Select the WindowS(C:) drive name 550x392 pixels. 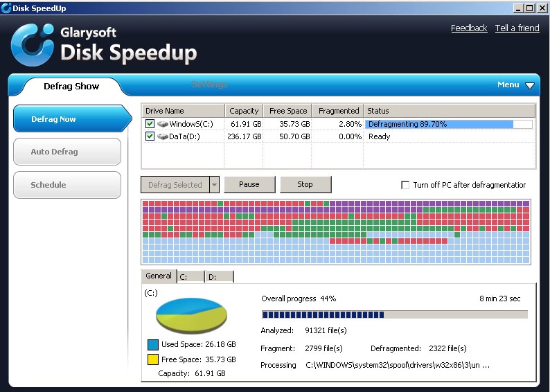point(191,124)
